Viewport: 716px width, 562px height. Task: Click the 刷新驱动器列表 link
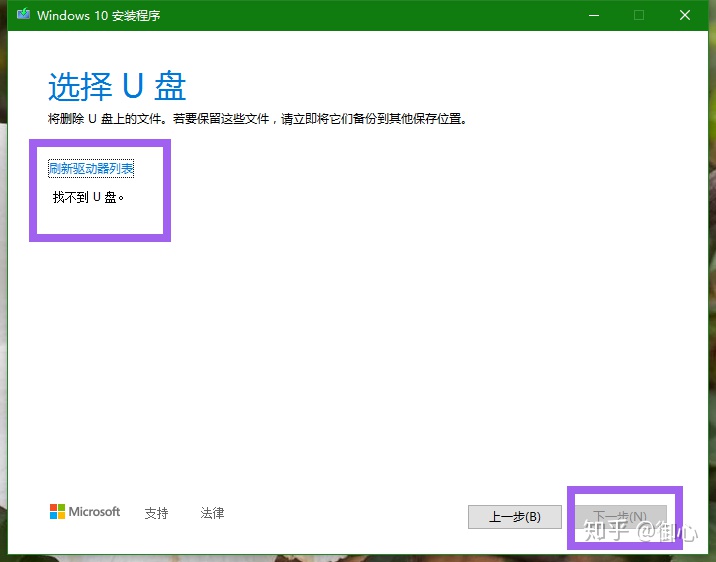91,168
